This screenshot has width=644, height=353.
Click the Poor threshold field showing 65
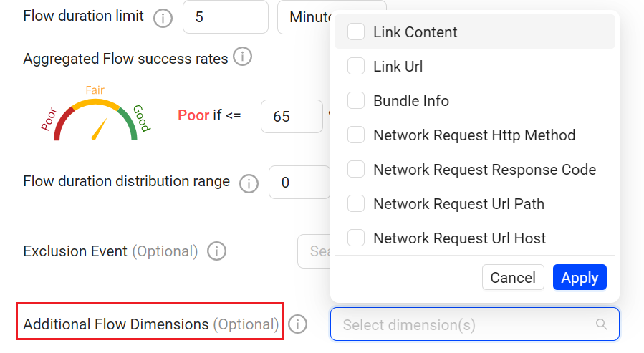click(291, 116)
